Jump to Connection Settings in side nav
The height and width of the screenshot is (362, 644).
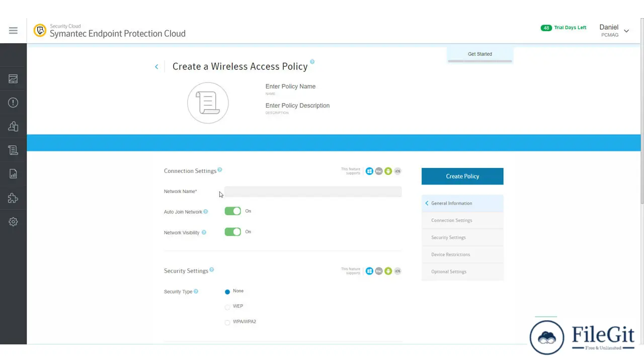pyautogui.click(x=462, y=220)
